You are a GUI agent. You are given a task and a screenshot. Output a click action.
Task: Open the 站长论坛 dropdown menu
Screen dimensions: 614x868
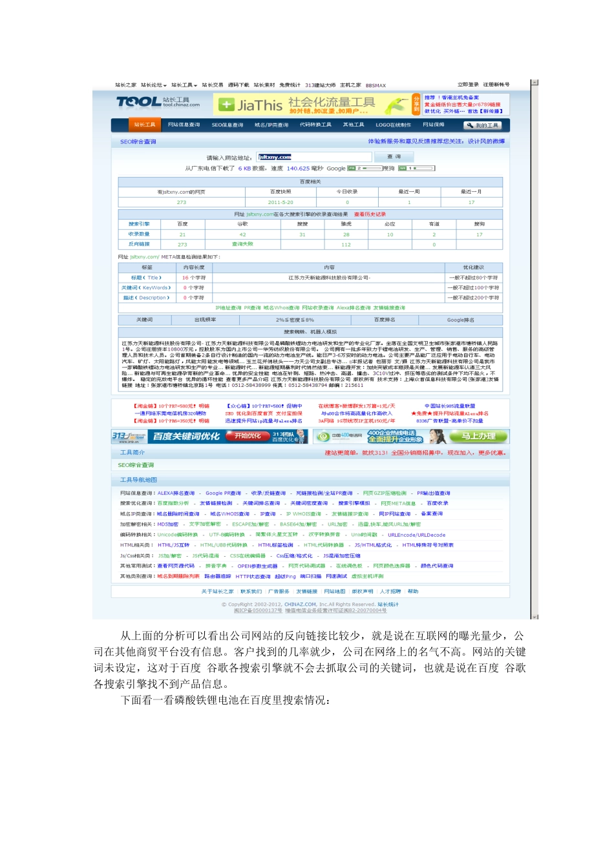(153, 85)
